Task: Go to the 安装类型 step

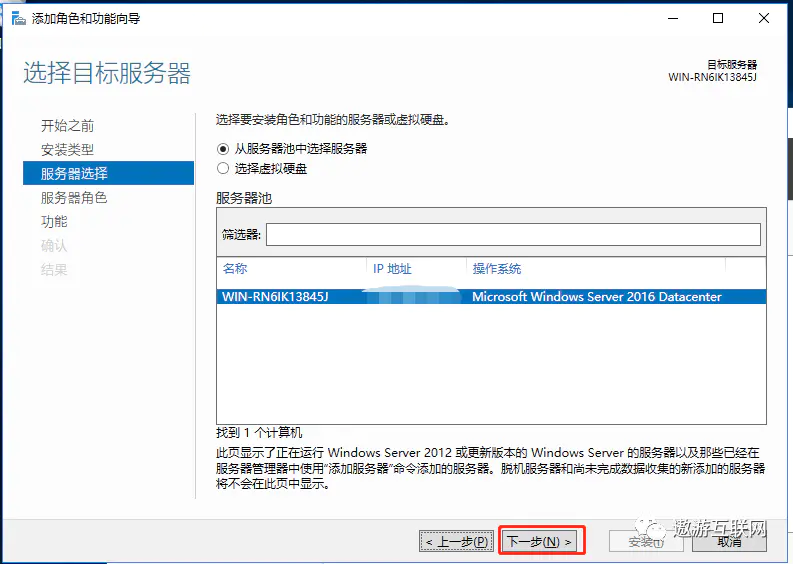Action: (67, 149)
